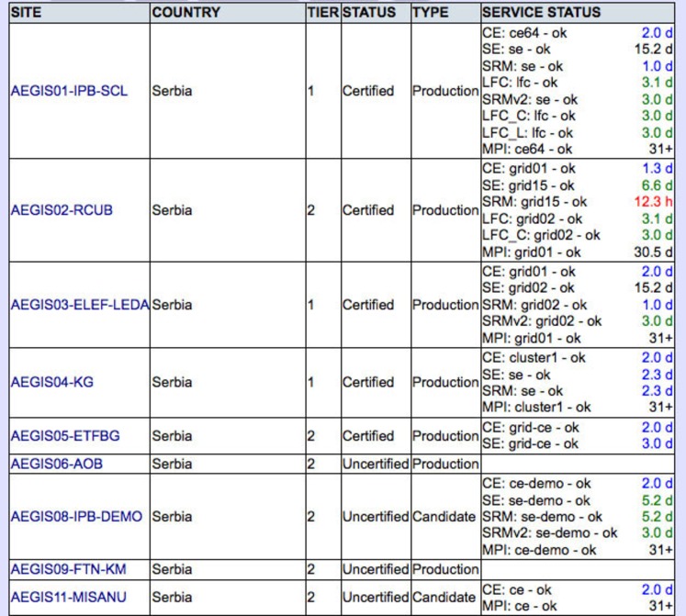The height and width of the screenshot is (616, 686).
Task: Click 'SRMv2: grid02 - ok' service entry
Action: [542, 321]
